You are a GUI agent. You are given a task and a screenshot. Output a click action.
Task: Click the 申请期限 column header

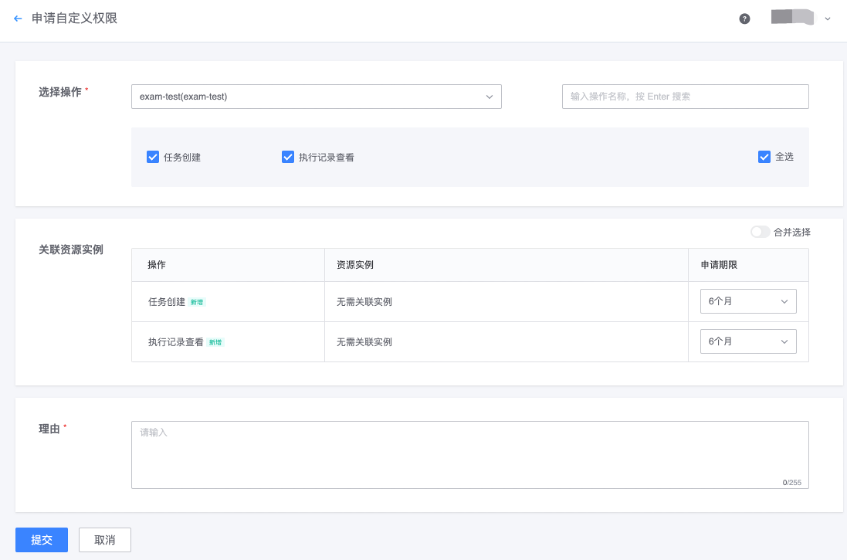(719, 265)
